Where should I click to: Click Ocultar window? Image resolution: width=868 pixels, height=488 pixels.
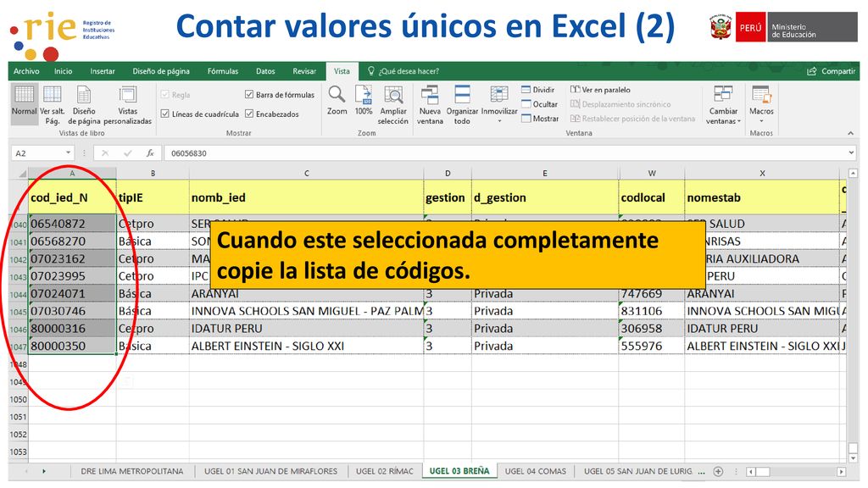click(x=539, y=104)
